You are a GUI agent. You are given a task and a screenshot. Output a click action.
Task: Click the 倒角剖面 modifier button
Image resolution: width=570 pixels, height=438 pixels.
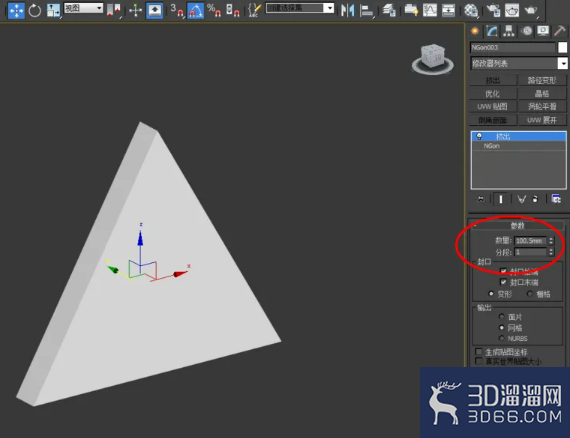[x=493, y=120]
